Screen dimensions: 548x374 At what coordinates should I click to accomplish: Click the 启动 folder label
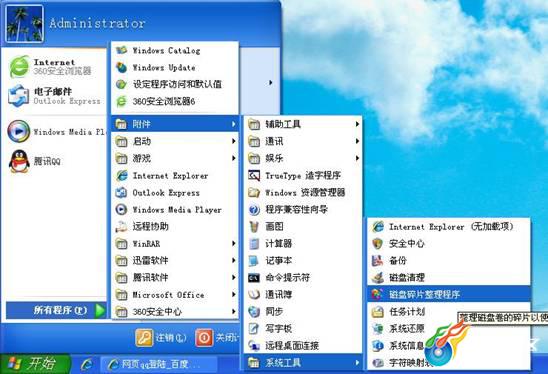tap(142, 141)
